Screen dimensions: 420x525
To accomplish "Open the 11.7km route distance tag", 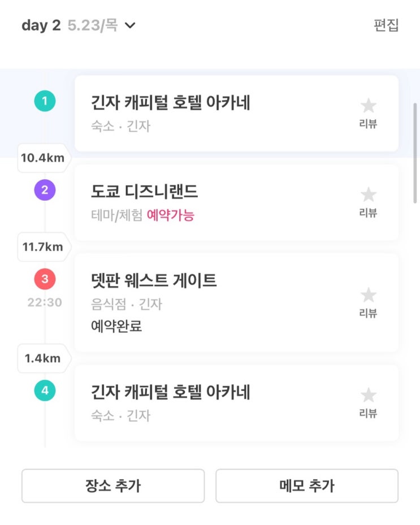I will [x=42, y=247].
